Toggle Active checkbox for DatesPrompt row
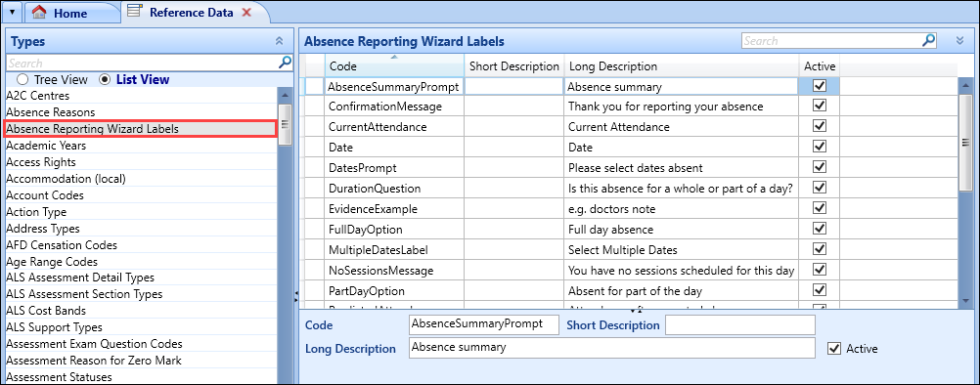Screen dimensions: 980x385 (x=820, y=167)
